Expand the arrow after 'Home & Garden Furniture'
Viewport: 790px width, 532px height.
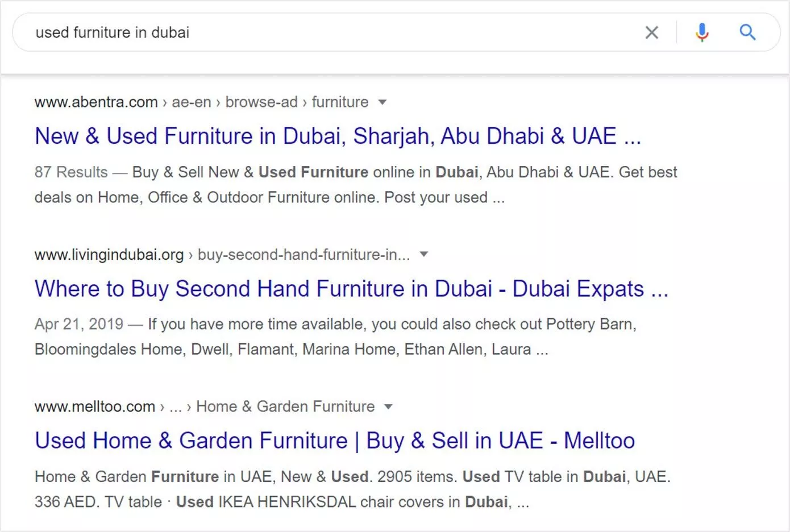click(x=388, y=406)
